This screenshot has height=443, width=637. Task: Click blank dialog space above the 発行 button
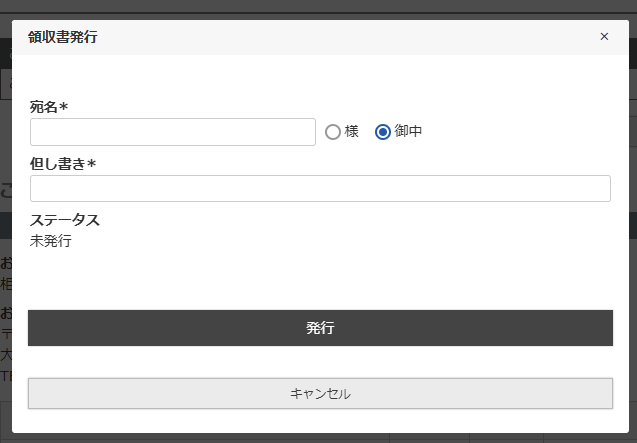(x=320, y=280)
